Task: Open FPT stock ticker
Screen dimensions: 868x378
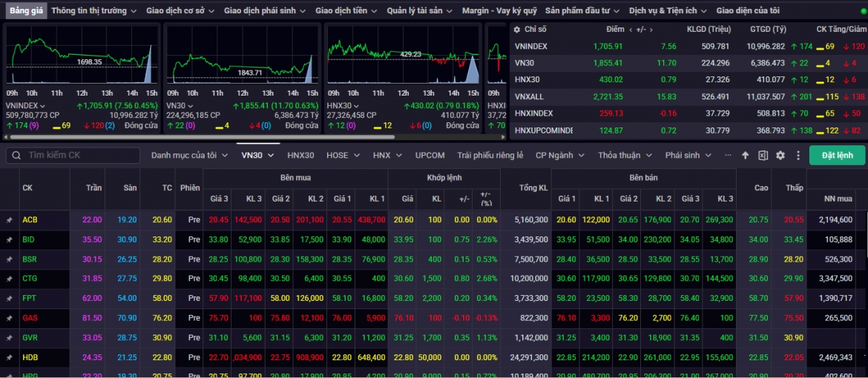Action: point(30,298)
